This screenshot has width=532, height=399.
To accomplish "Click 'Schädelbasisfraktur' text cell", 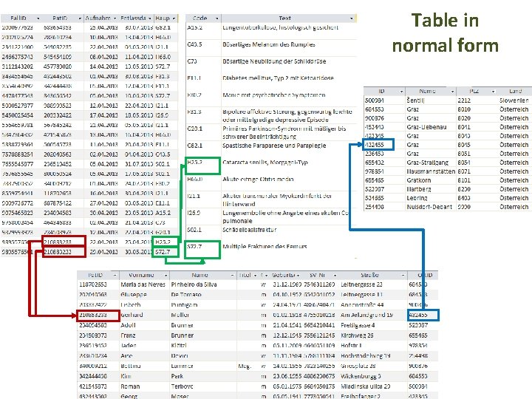I will click(x=250, y=230).
